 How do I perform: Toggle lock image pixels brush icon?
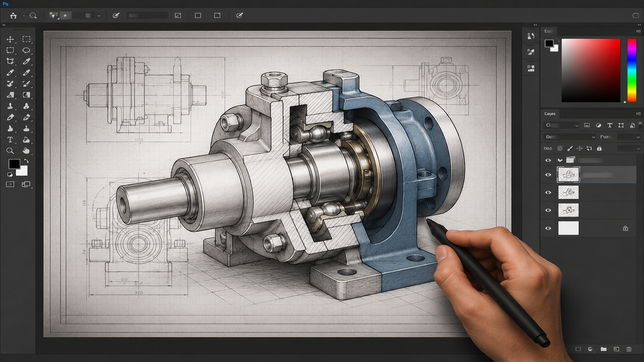(570, 148)
